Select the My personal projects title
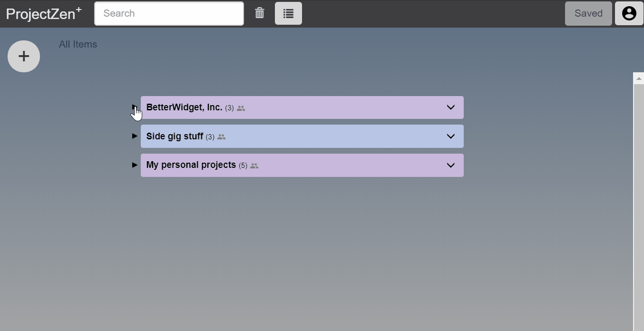 point(191,165)
